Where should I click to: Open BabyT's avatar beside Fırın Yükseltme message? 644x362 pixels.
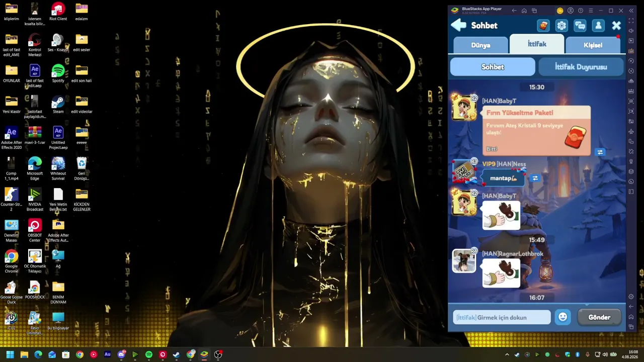(464, 108)
